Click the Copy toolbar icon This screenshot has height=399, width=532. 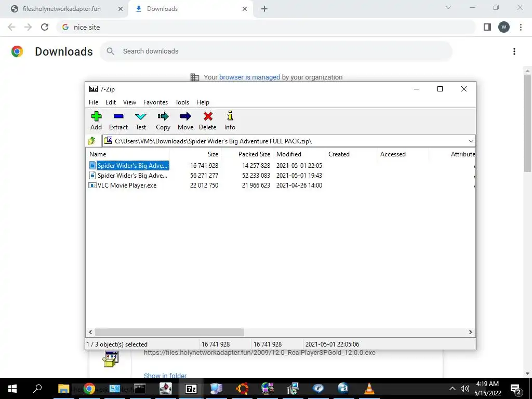coord(163,121)
